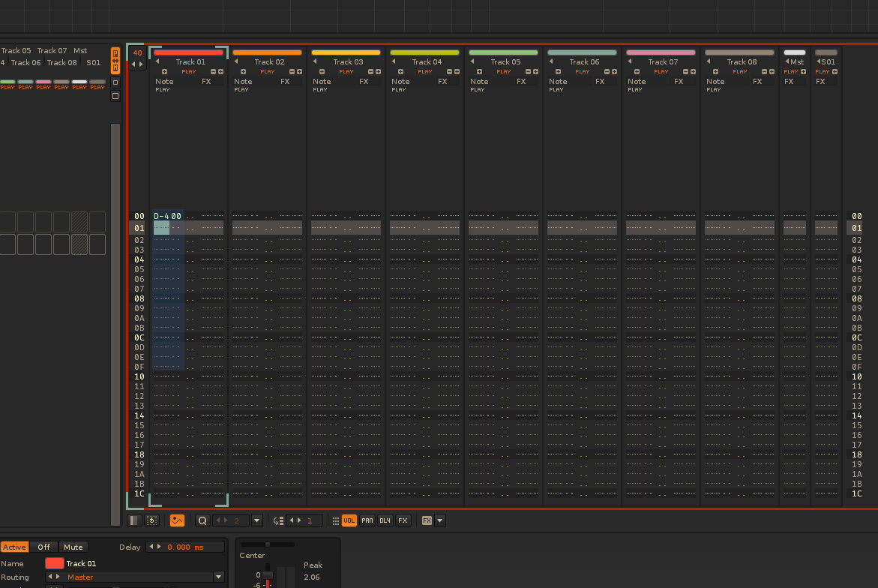The image size is (878, 588).
Task: Click the pattern-matrix sync icon
Action: coord(115,61)
